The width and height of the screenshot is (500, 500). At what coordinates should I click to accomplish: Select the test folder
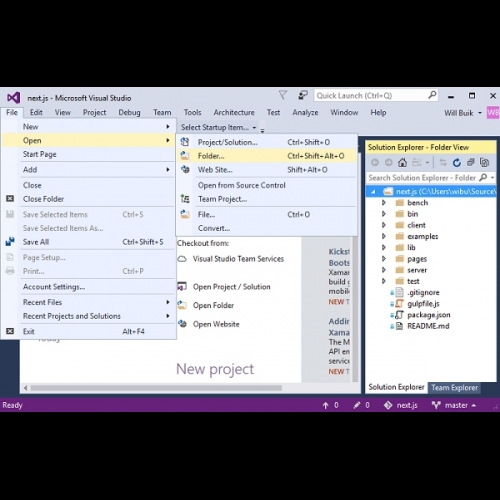[x=413, y=281]
